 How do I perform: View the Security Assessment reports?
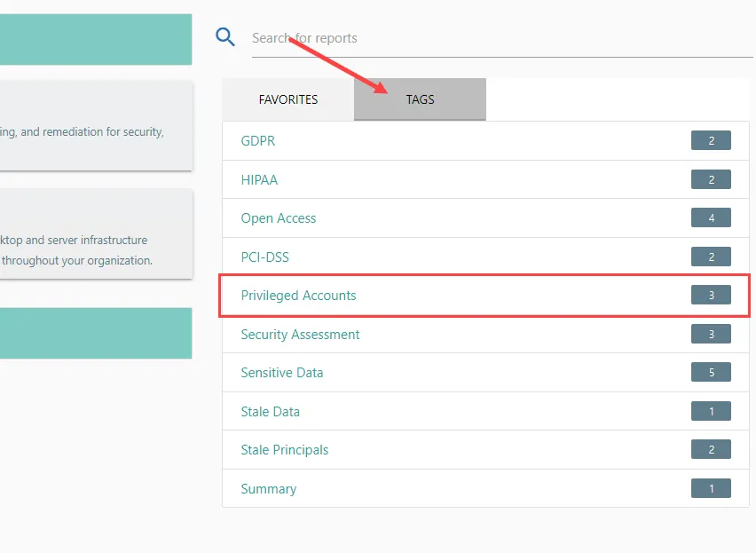(300, 334)
